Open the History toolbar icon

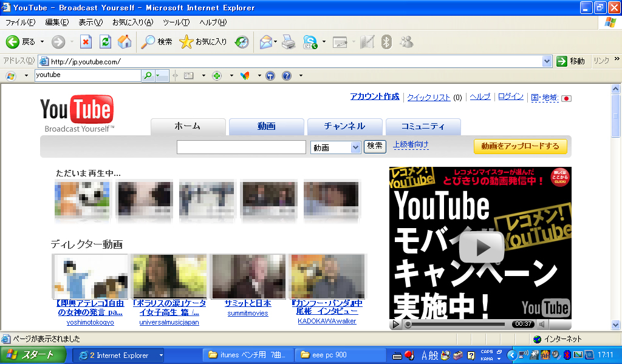242,42
